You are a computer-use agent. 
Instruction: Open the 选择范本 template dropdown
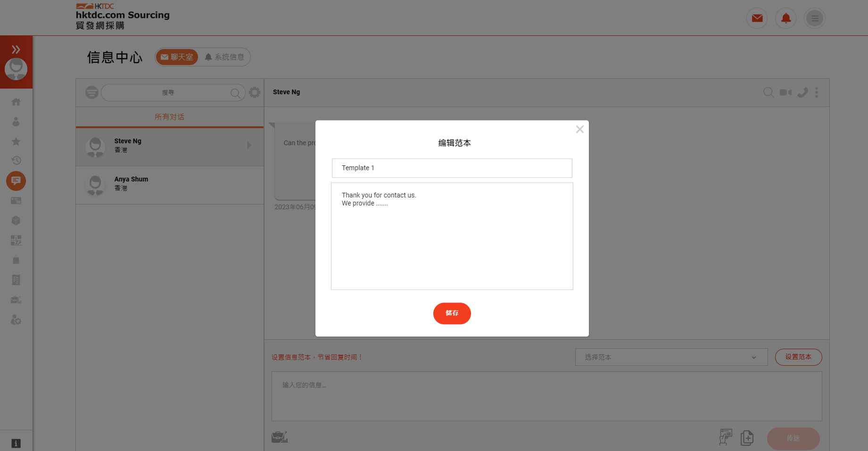(671, 357)
